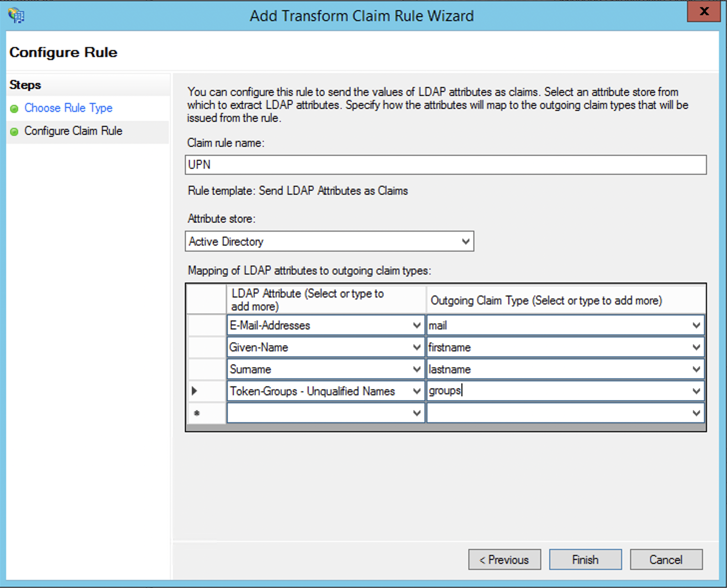
Task: Open the Given-Name attribute dropdown
Action: 417,347
